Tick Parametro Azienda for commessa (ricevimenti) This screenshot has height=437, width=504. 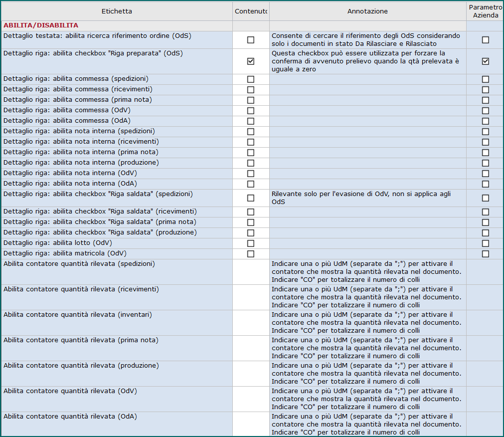point(486,90)
